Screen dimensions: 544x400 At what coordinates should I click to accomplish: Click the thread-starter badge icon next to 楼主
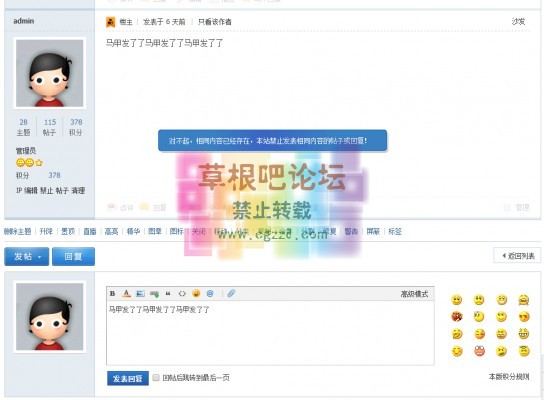pyautogui.click(x=110, y=22)
